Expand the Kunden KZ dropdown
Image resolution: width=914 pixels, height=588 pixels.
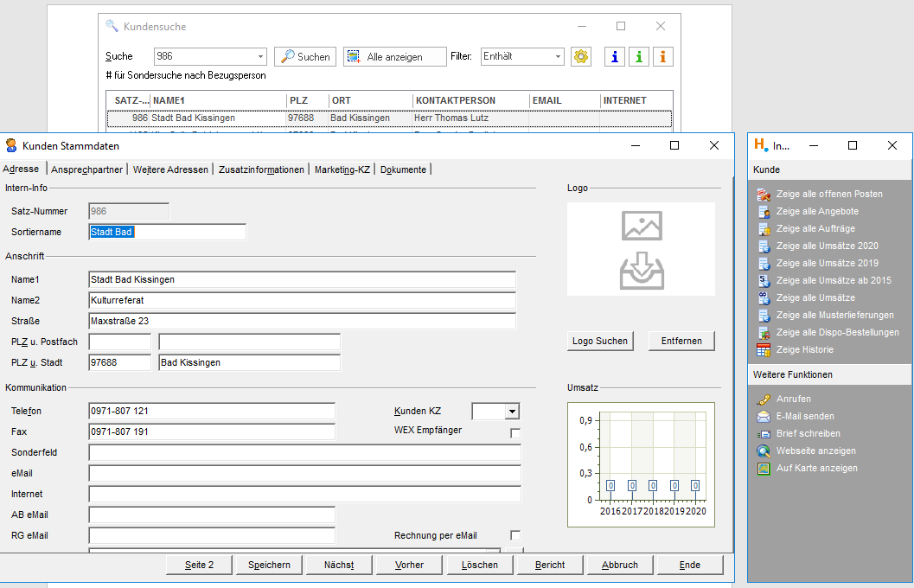click(512, 412)
